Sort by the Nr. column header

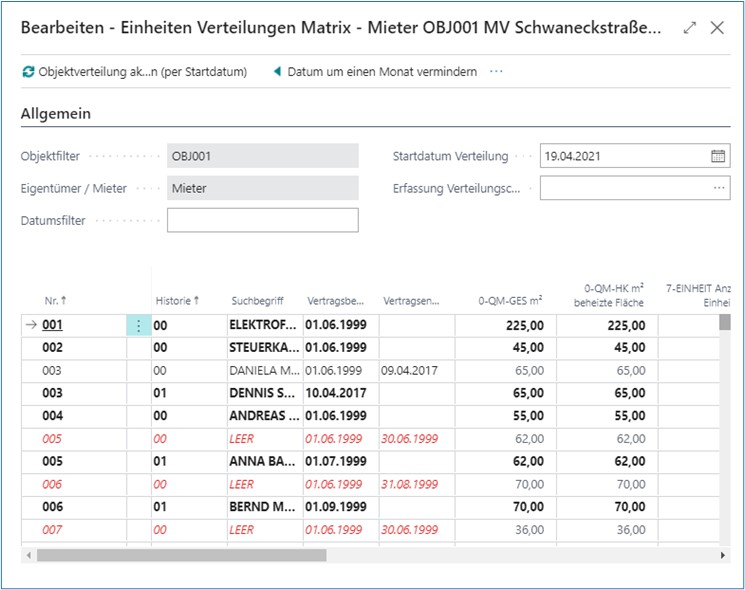click(x=56, y=300)
